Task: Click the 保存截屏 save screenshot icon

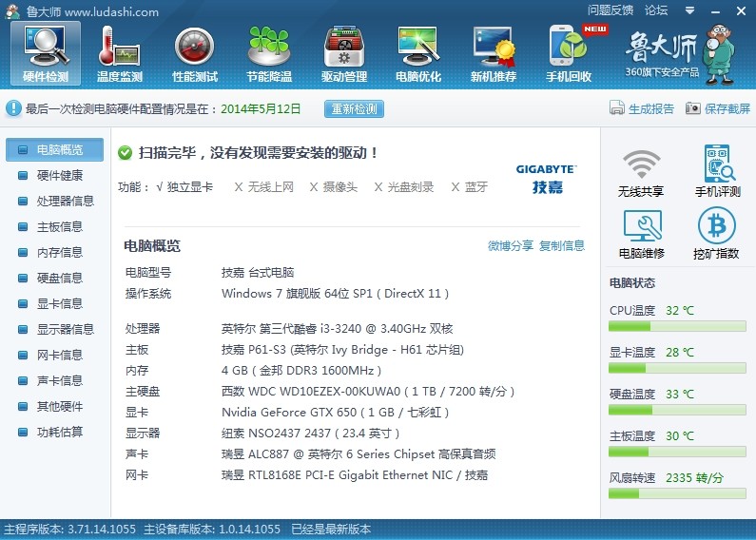Action: pyautogui.click(x=693, y=108)
